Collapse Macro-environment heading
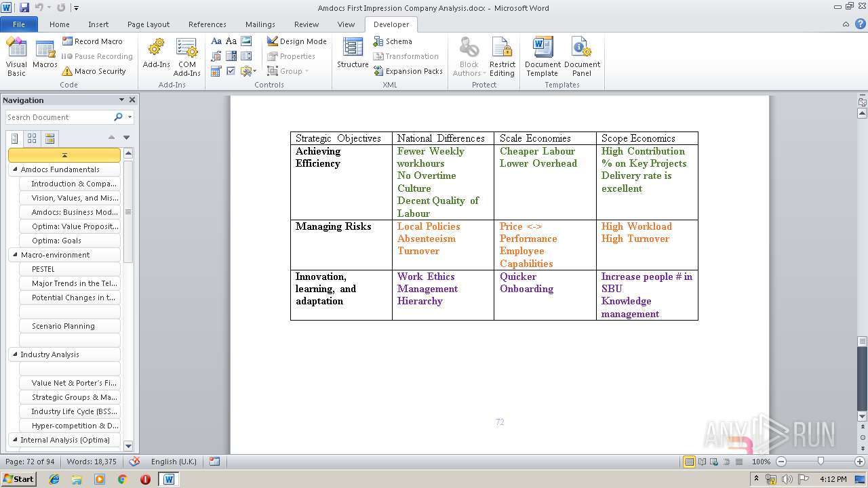868x488 pixels. click(15, 255)
